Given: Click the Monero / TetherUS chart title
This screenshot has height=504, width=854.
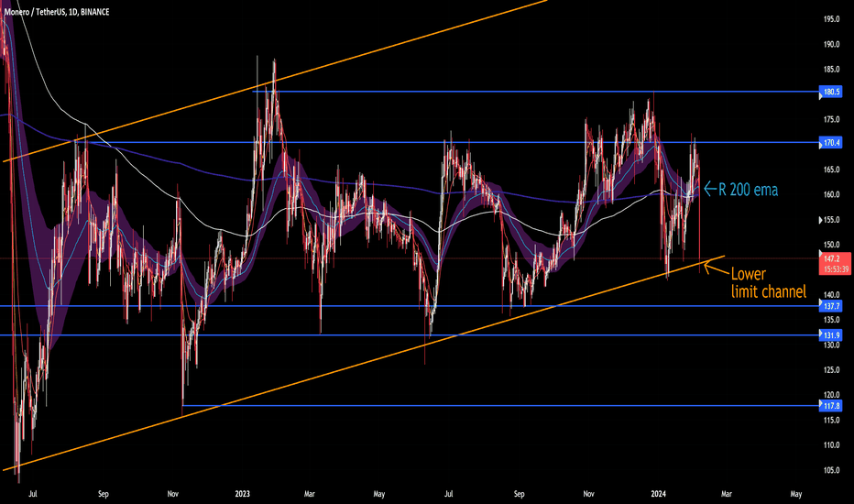Looking at the screenshot, I should 57,11.
